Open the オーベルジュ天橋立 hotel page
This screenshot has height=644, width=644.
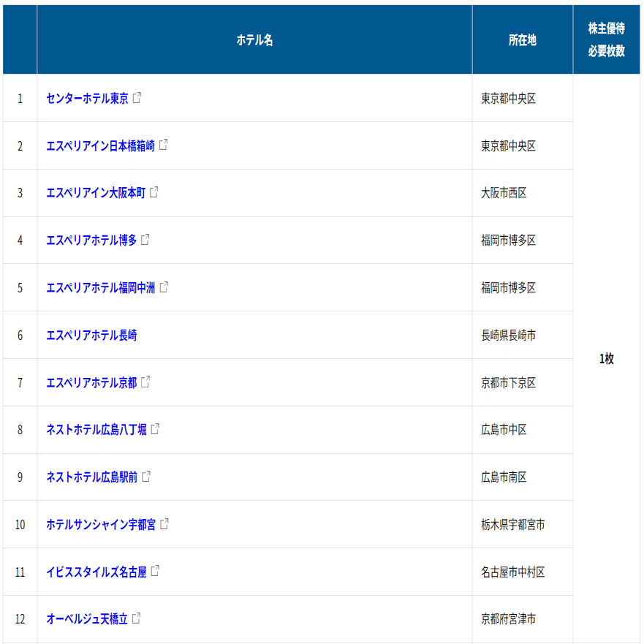coord(88,620)
